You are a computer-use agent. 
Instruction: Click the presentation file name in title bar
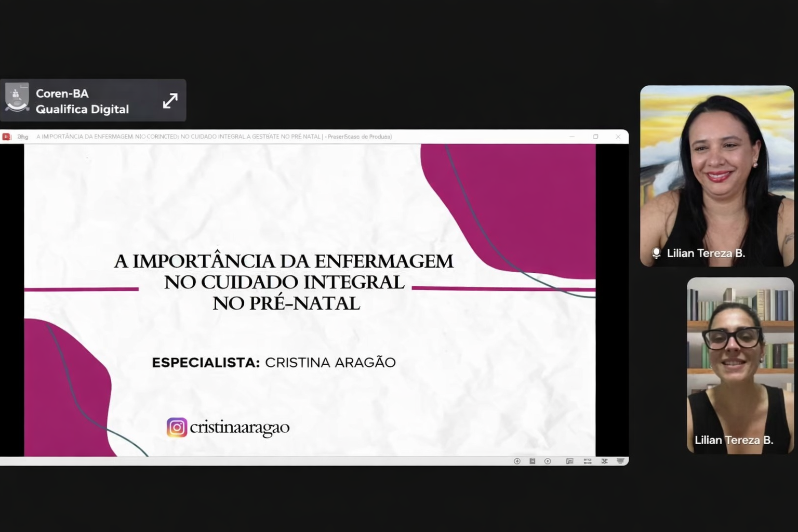pyautogui.click(x=178, y=137)
